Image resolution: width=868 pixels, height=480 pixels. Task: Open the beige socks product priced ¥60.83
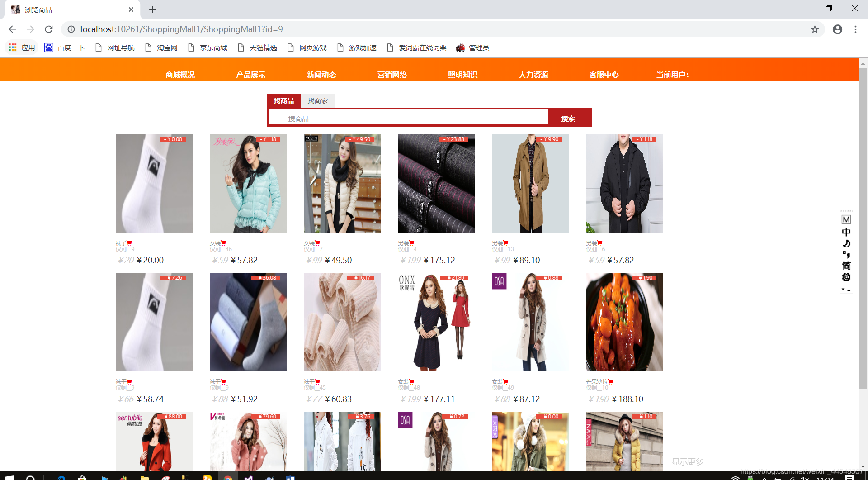click(342, 322)
